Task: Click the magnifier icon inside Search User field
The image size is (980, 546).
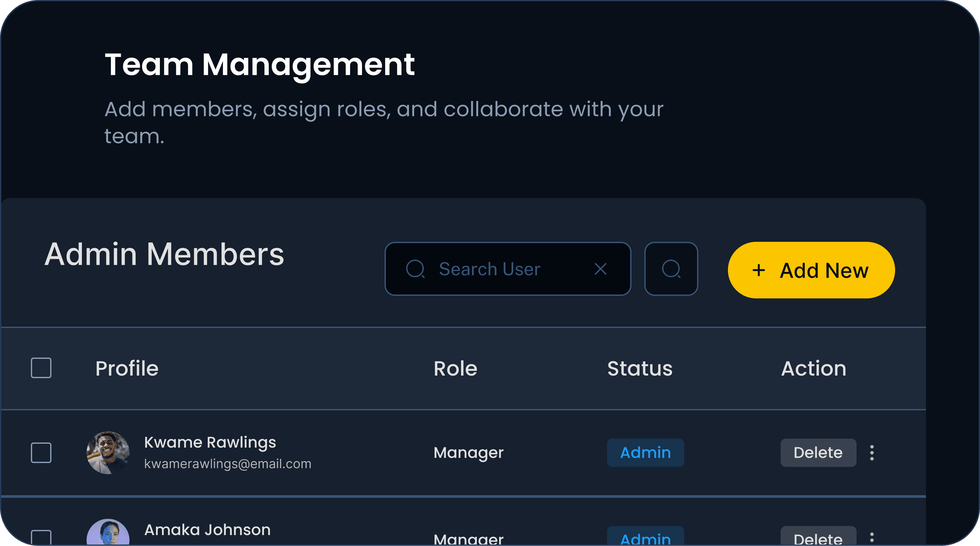Action: [415, 269]
